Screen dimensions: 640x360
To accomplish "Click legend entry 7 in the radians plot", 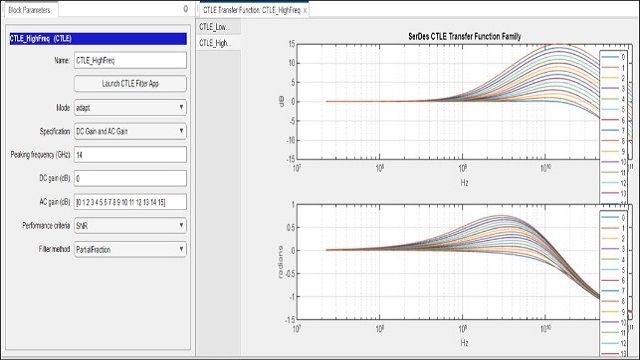I will (x=613, y=291).
